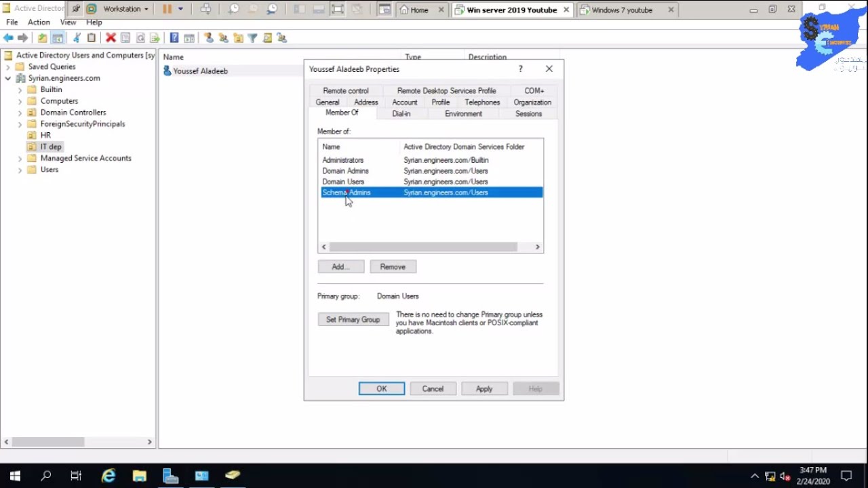Screen dimensions: 868x488
Task: Collapse the Syrian.engineers.com domain node
Action: (x=8, y=79)
